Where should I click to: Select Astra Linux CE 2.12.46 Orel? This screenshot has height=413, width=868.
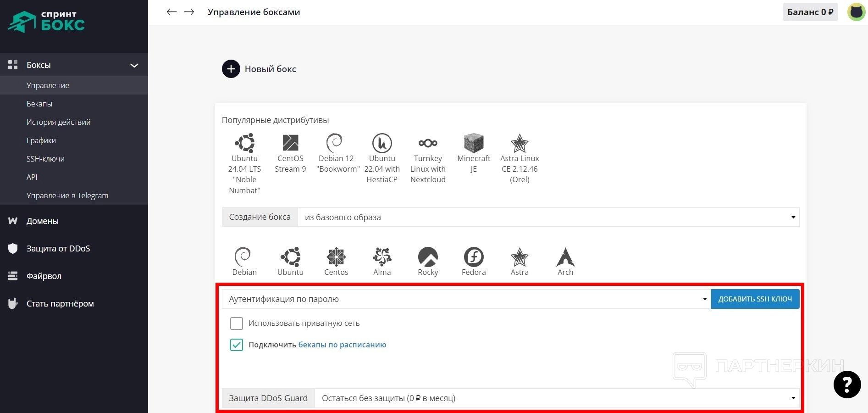(x=520, y=159)
